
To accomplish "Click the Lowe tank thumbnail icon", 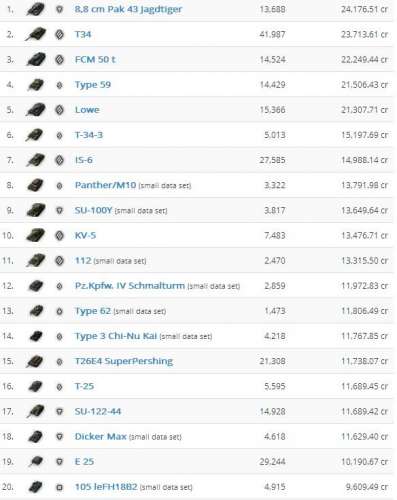I will (35, 110).
